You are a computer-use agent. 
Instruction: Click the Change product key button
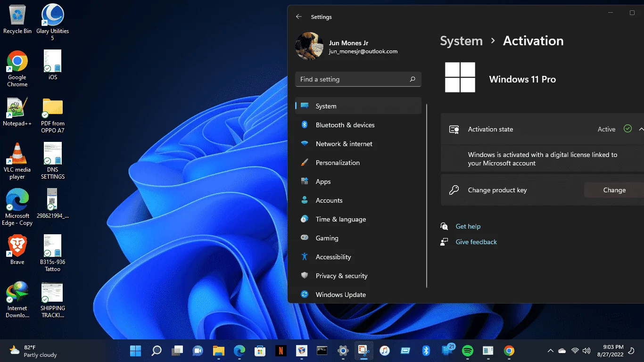[614, 190]
